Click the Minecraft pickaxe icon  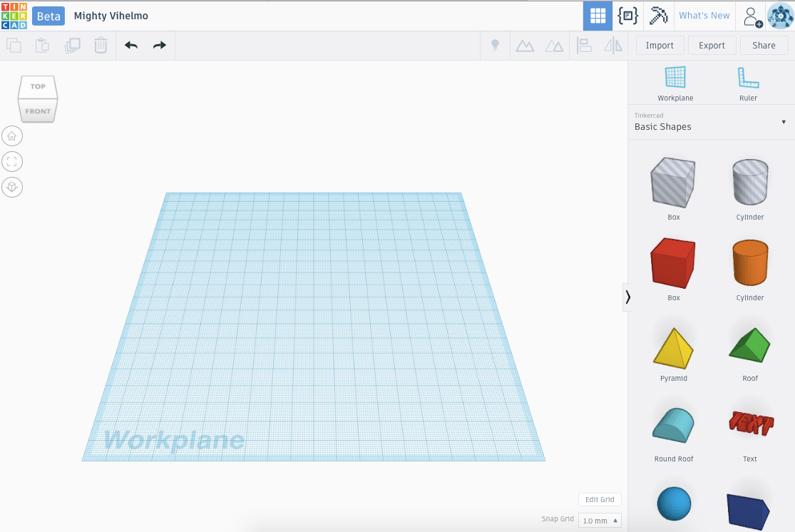click(657, 15)
